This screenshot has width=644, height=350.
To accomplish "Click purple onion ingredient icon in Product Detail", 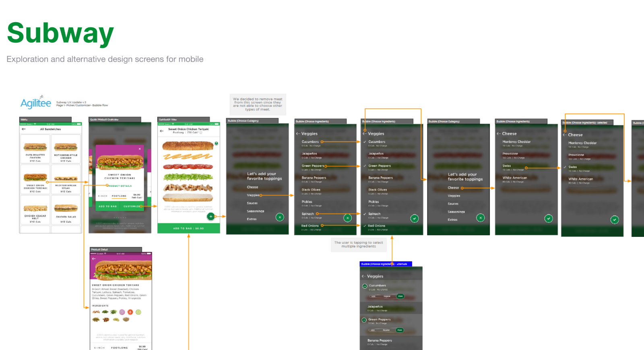I will [122, 312].
